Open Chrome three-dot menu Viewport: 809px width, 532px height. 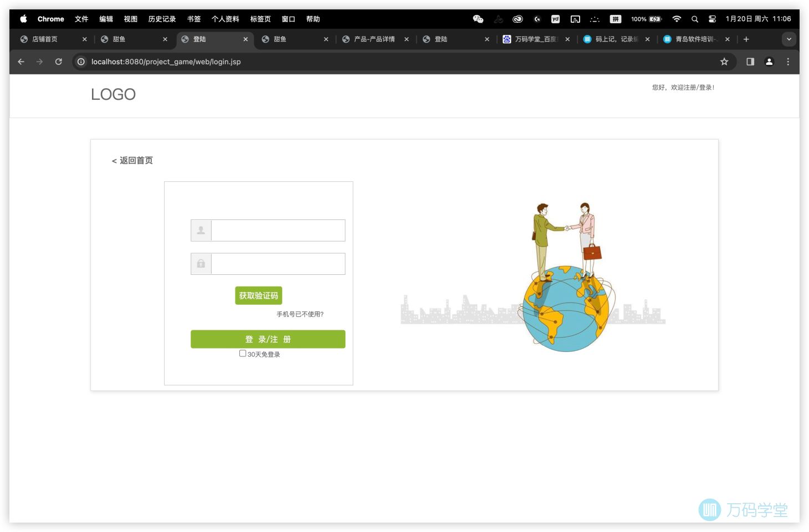[x=788, y=62]
